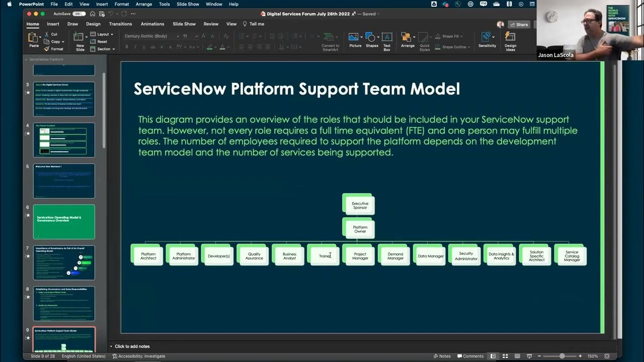Toggle the AutoSave switch
Viewport: 644px width, 362px height.
point(79,14)
